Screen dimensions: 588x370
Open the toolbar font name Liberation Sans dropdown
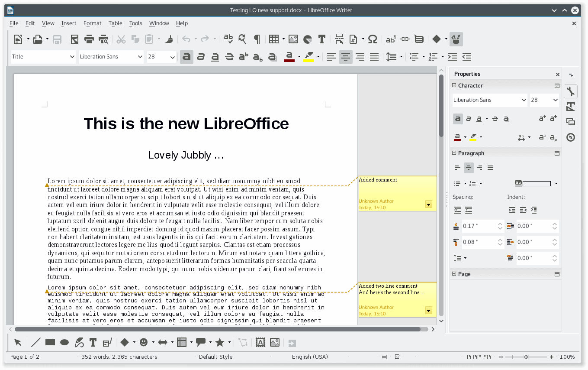[x=140, y=57]
